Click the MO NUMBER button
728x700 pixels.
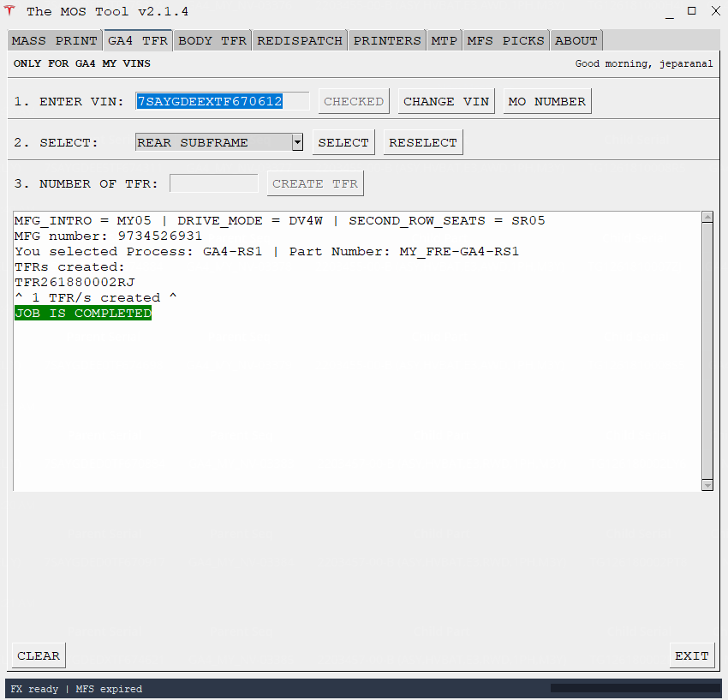click(x=547, y=101)
